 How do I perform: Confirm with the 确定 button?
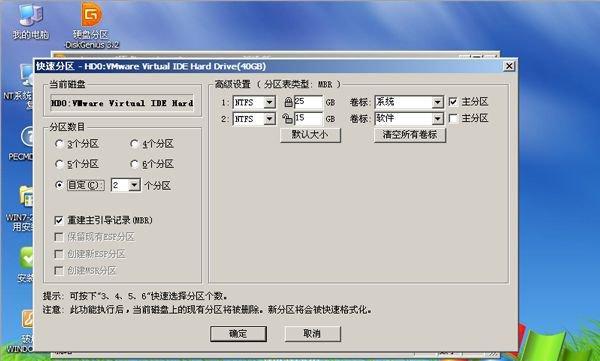[238, 334]
